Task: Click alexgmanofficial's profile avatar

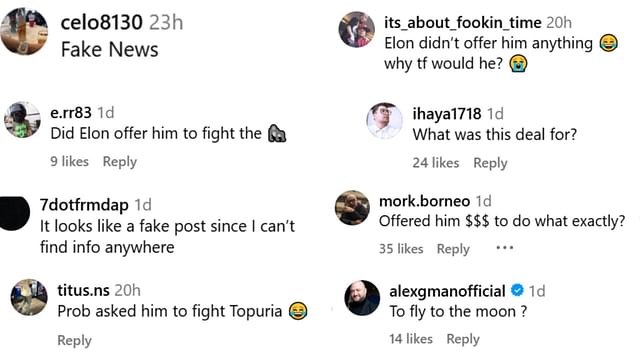Action: 362,298
